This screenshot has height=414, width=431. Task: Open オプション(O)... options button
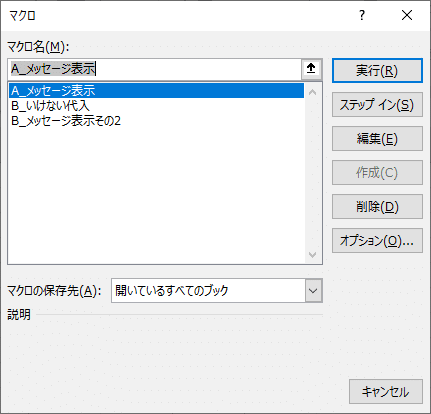(377, 241)
